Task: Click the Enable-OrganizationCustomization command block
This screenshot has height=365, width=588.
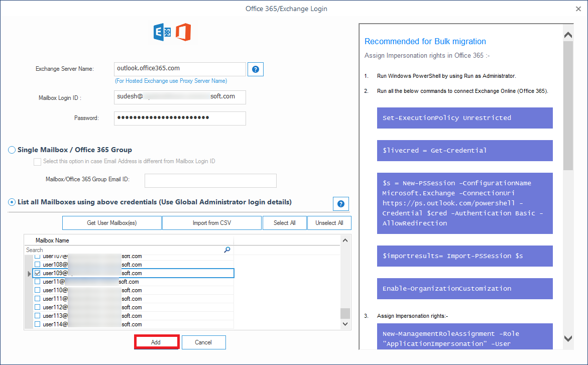Action: [464, 289]
